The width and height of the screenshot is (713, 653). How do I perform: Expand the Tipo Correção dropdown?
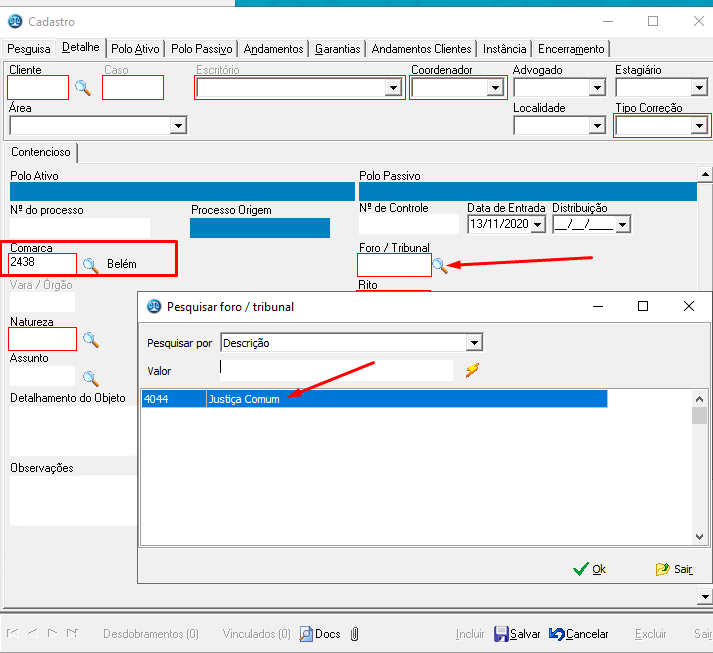point(699,125)
